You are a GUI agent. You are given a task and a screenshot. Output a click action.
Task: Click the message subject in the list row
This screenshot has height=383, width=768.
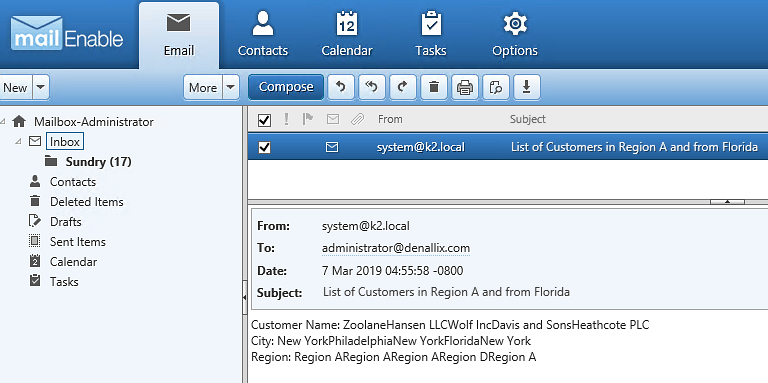(634, 147)
